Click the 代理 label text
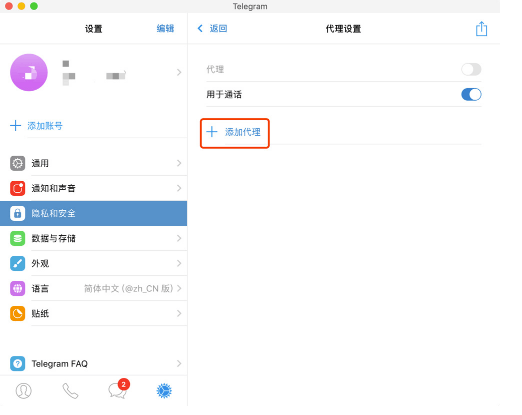The image size is (522, 415). 215,69
